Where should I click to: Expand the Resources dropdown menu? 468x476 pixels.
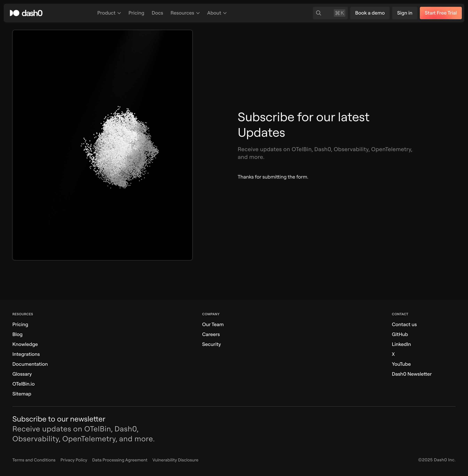[x=185, y=13]
